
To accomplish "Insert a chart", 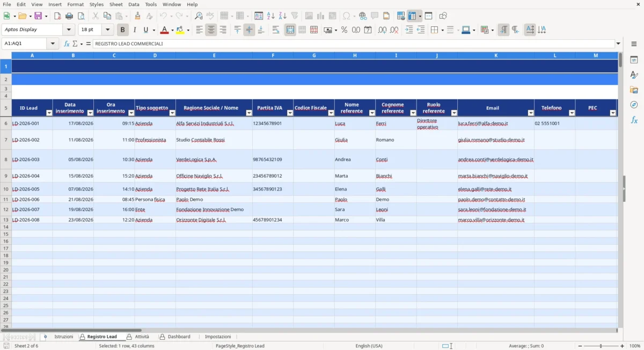I will 321,16.
